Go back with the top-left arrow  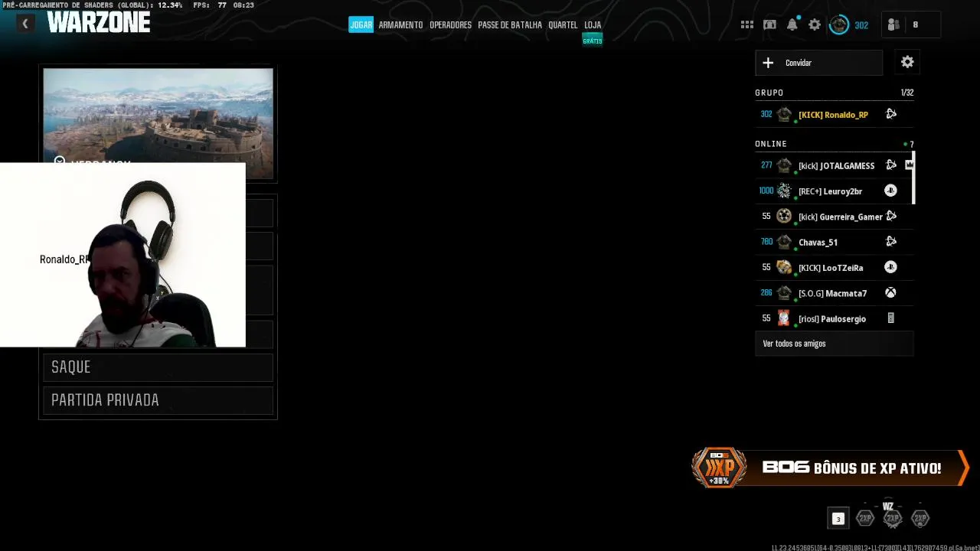tap(25, 24)
